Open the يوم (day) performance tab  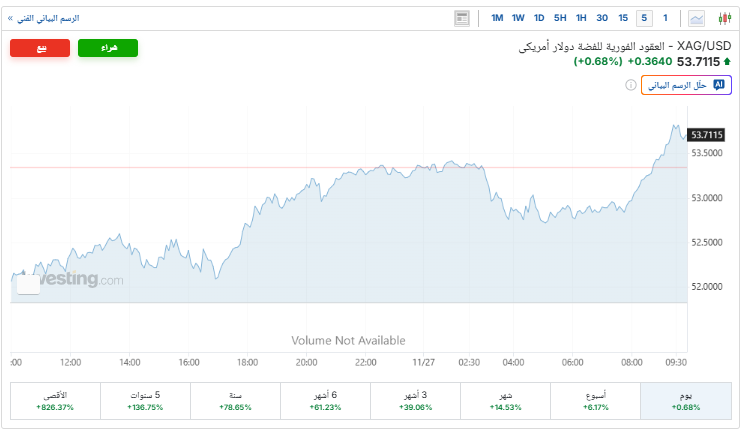pos(684,401)
